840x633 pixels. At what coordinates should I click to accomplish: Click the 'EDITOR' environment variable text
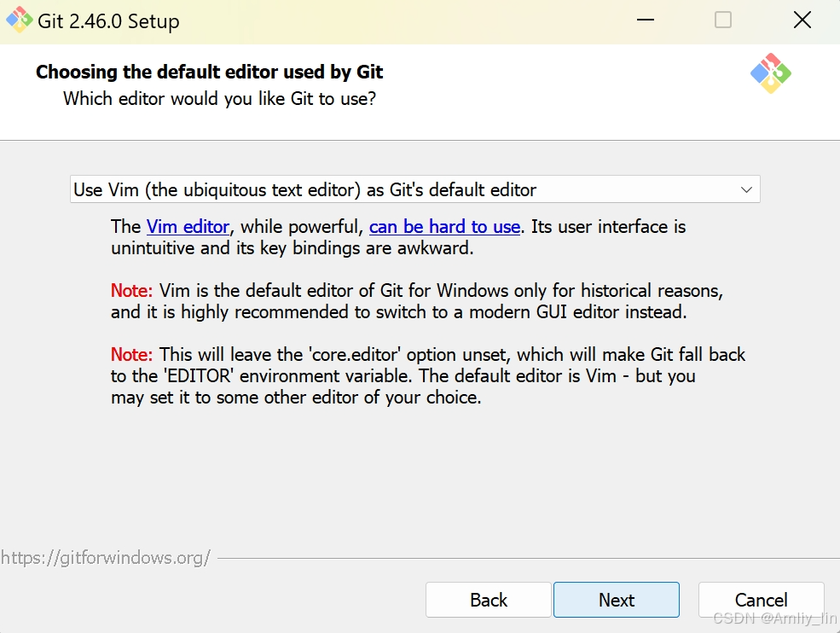click(199, 376)
